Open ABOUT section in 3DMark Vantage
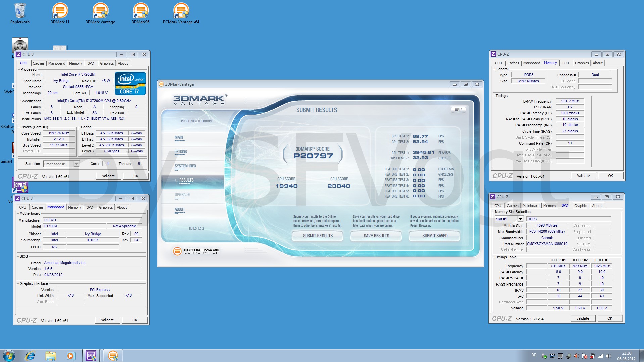Screen dimensions: 644x362 coord(180,209)
